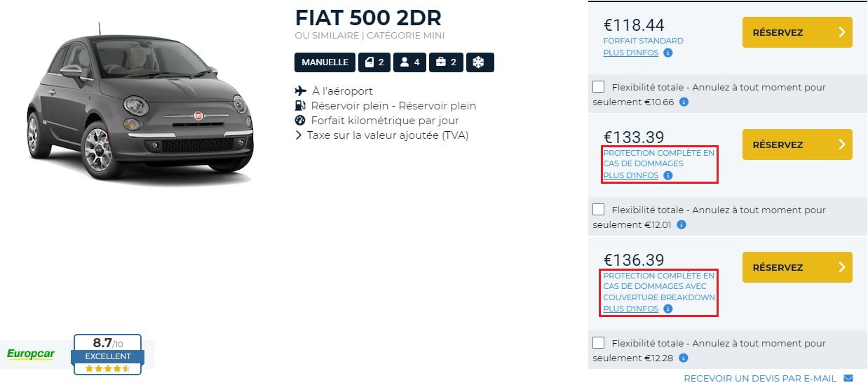The height and width of the screenshot is (390, 868).
Task: Click info icon beside Forfait Standard Plus d'infos
Action: click(x=668, y=53)
